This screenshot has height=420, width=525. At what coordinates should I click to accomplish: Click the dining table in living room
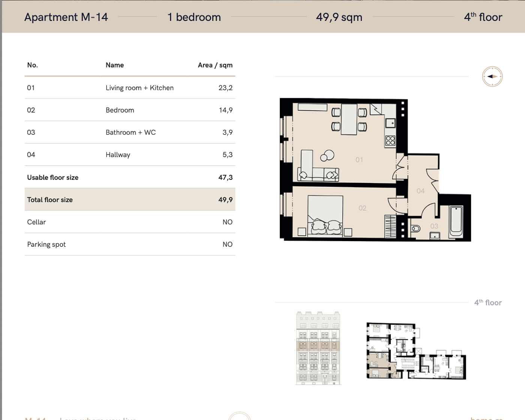[x=349, y=119]
